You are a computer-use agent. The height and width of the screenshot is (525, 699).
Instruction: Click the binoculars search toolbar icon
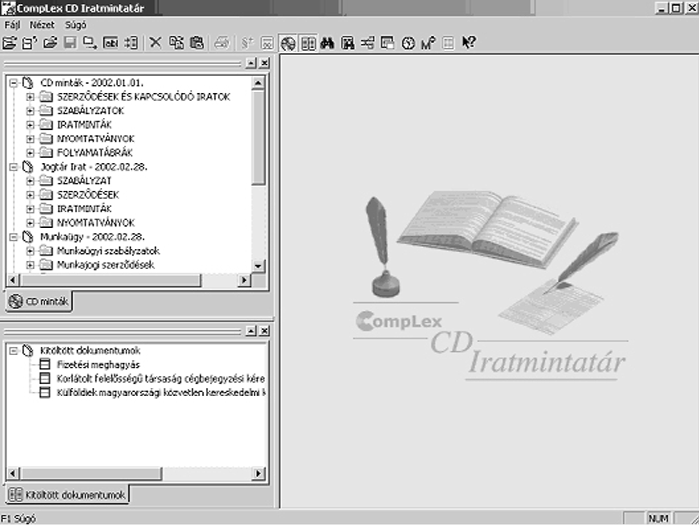(x=327, y=43)
